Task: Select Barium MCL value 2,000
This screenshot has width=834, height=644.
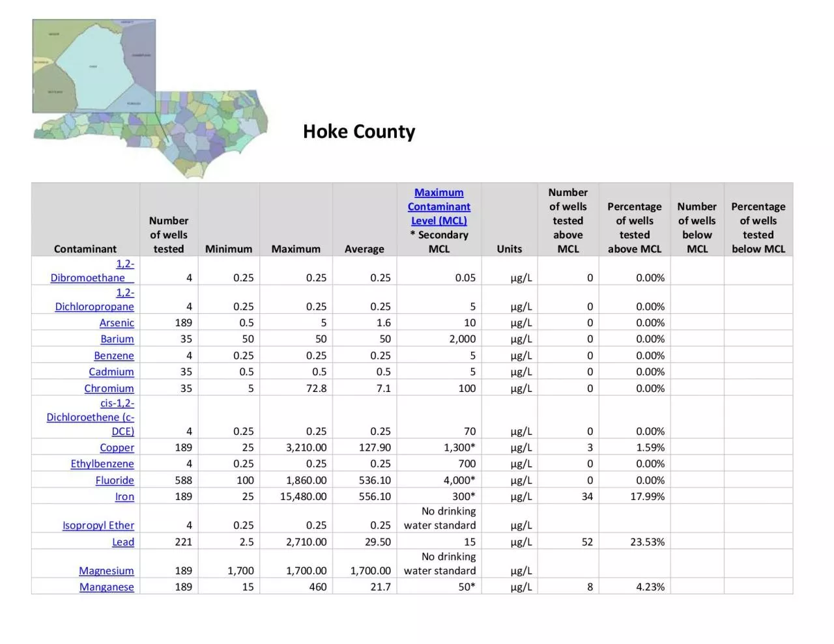Action: tap(463, 339)
